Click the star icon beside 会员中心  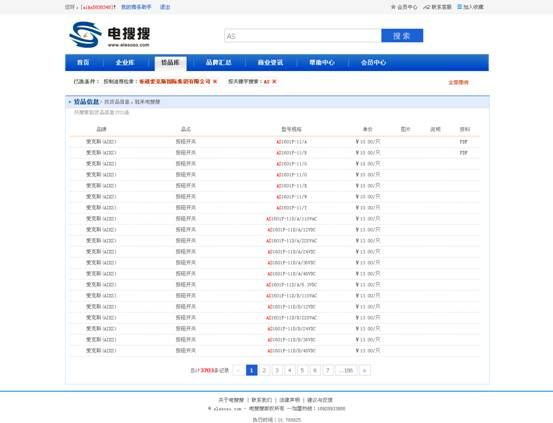pos(393,7)
